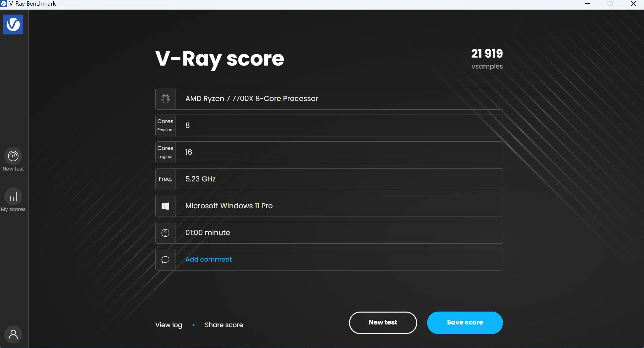Viewport: 644px width, 348px height.
Task: Open the user account profile icon
Action: tap(13, 334)
